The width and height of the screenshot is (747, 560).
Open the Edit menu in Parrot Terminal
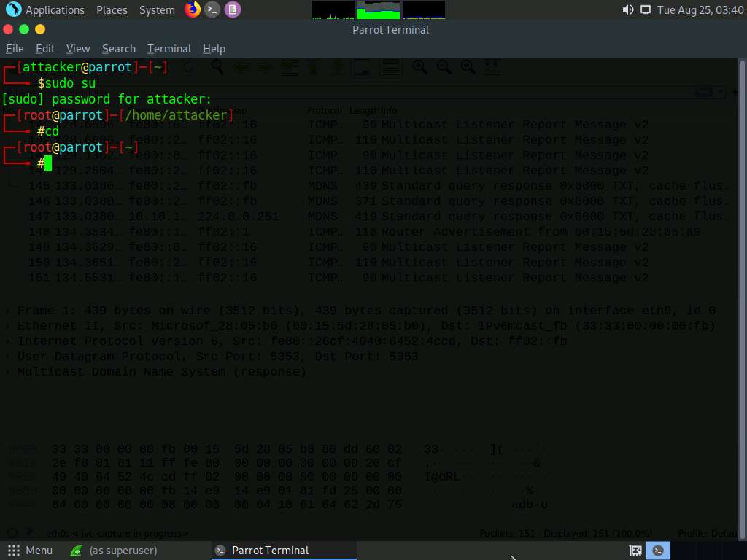click(x=45, y=49)
